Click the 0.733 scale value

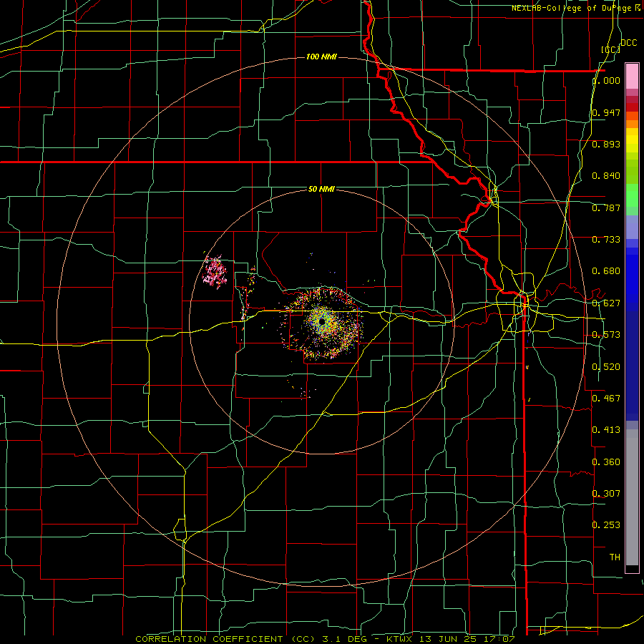[x=606, y=240]
